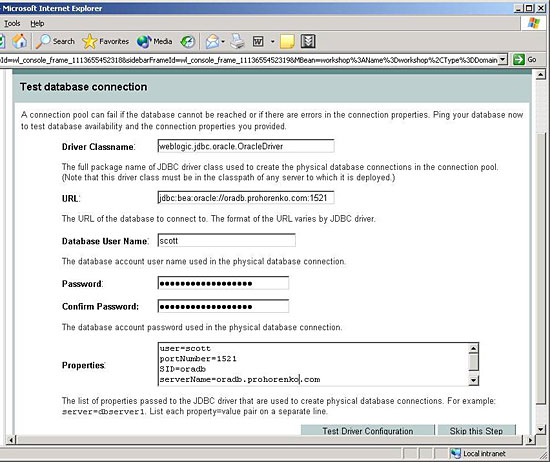Click the 'Confirm Password:' label
Screen dimensions: 550x462
(100, 307)
